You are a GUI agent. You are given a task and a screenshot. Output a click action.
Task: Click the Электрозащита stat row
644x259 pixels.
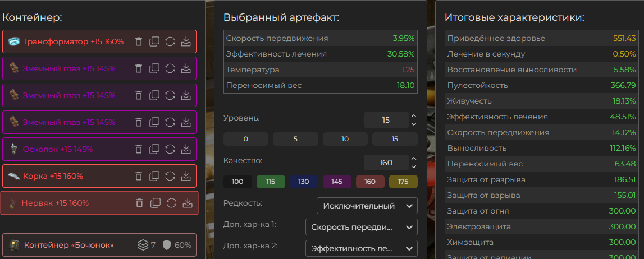point(542,226)
